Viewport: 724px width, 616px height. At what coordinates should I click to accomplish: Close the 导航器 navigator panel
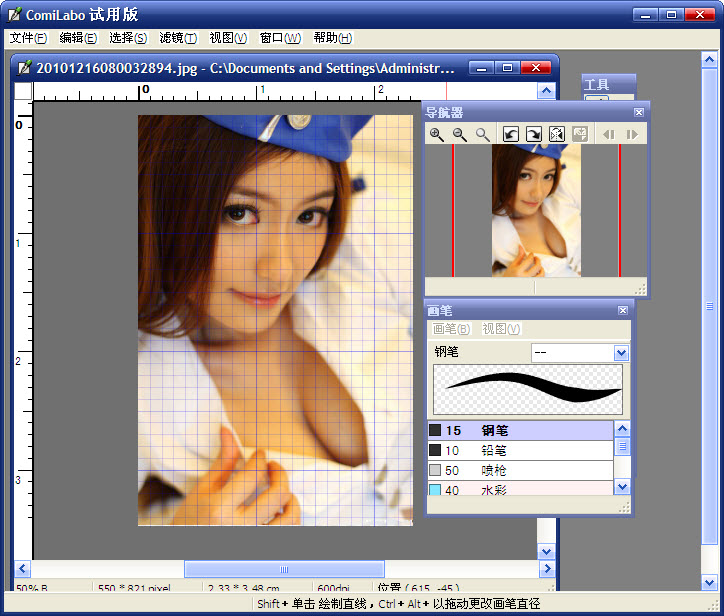[x=638, y=112]
